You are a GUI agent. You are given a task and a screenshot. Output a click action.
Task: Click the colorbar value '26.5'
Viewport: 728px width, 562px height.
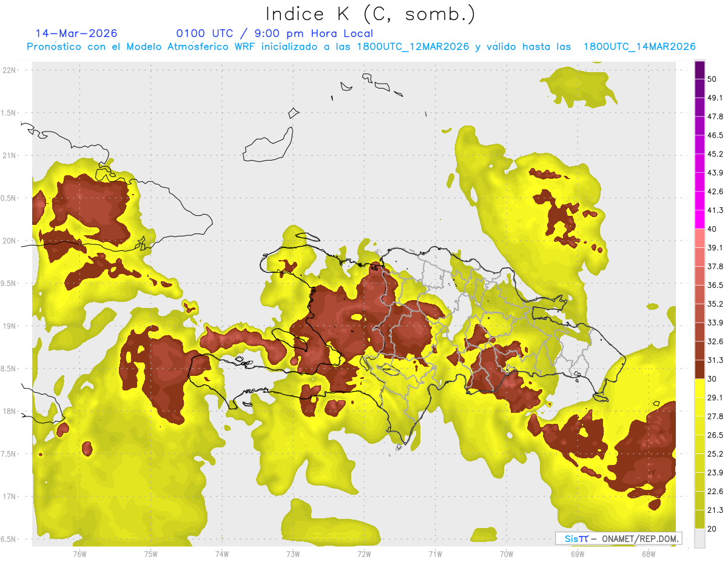[715, 435]
